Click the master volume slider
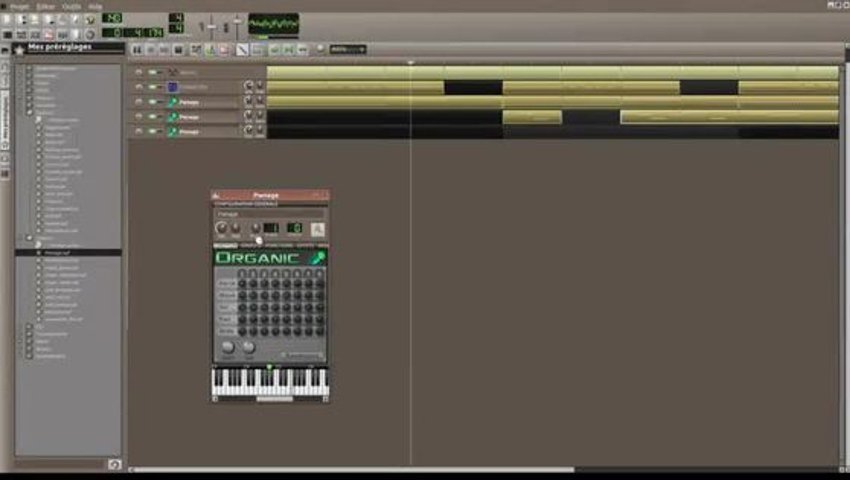The image size is (850, 480). 211,26
